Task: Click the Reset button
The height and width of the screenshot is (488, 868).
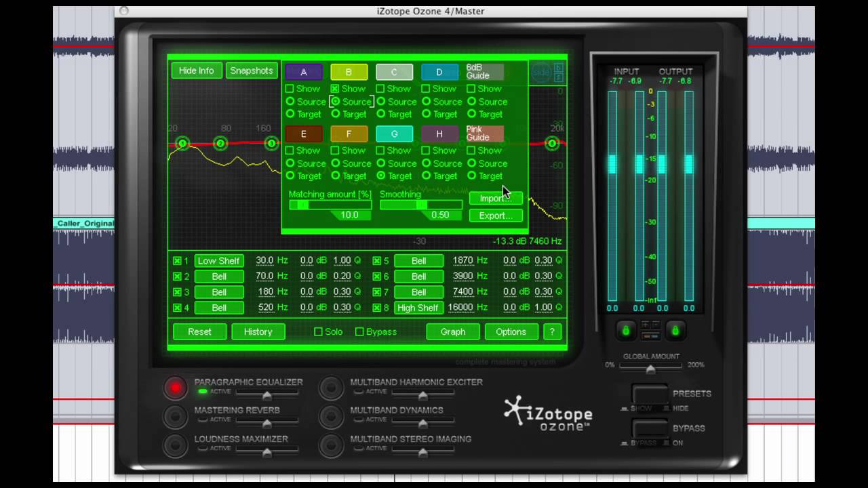Action: coord(199,331)
